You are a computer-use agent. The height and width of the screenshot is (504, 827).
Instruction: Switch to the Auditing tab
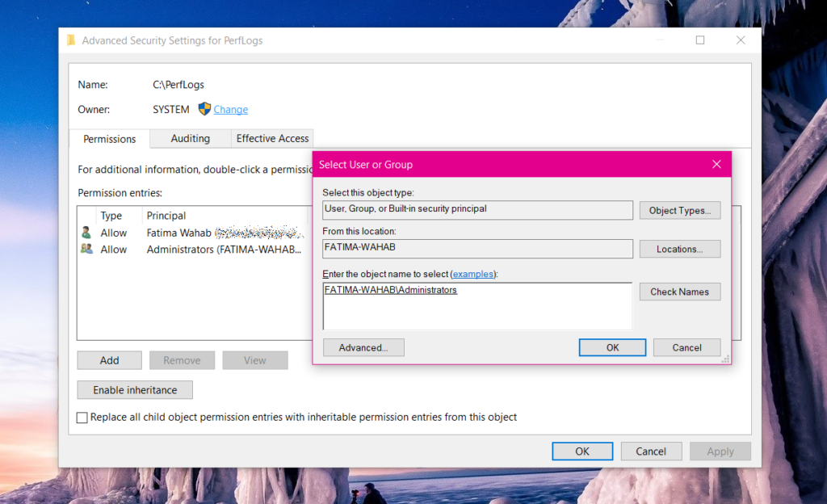[190, 138]
